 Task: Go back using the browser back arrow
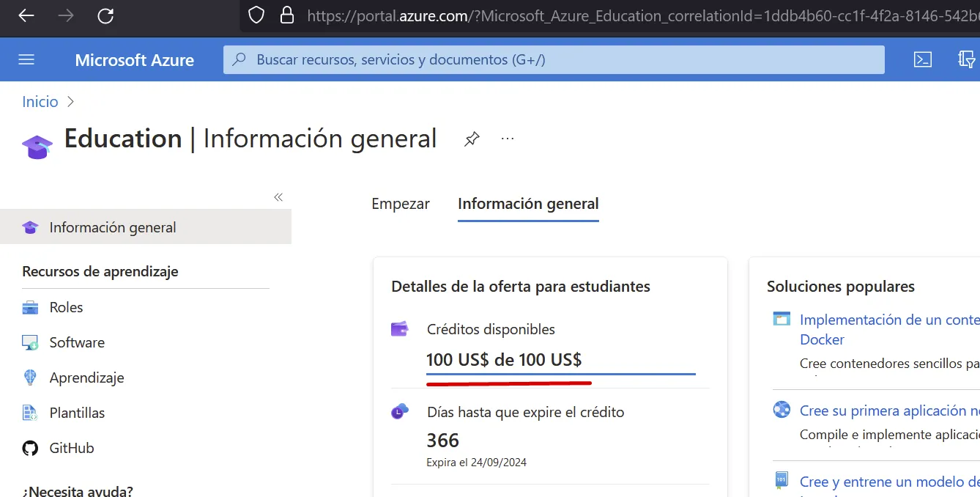[26, 15]
